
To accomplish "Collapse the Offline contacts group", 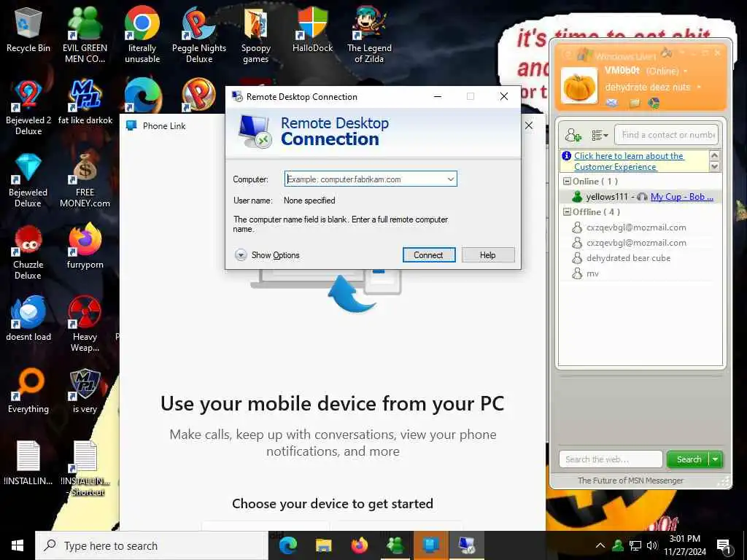I will coord(566,212).
